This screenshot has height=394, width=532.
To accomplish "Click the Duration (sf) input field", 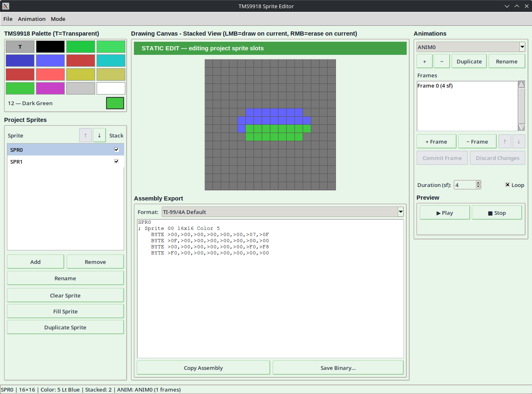I will (x=464, y=185).
